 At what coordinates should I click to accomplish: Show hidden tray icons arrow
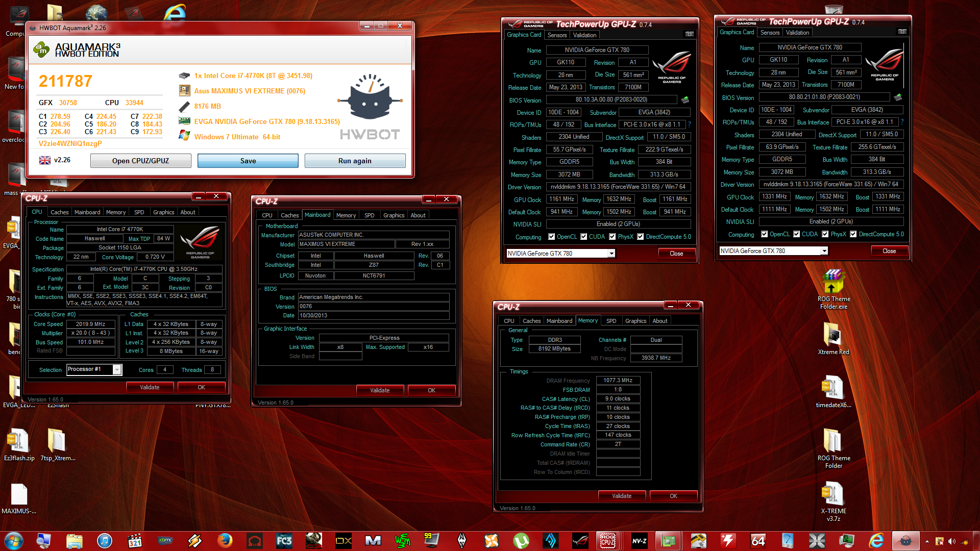tap(927, 541)
